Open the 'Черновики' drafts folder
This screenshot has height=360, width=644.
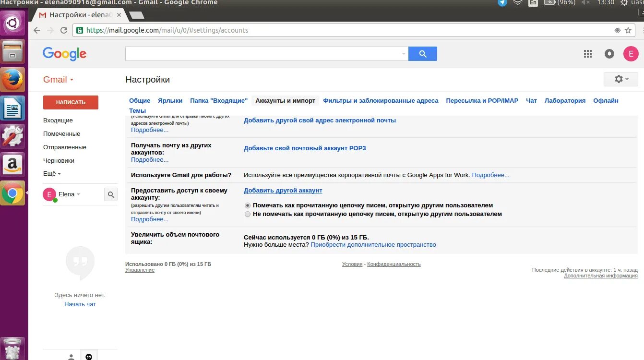click(x=59, y=161)
